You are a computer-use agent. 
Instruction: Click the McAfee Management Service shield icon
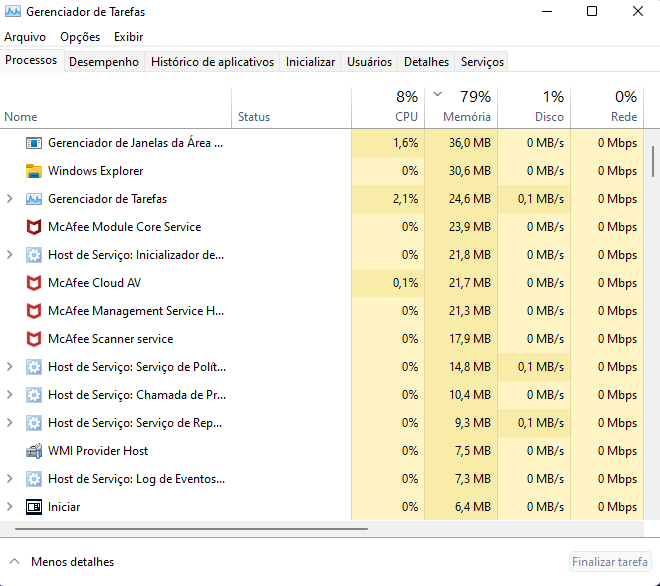34,311
